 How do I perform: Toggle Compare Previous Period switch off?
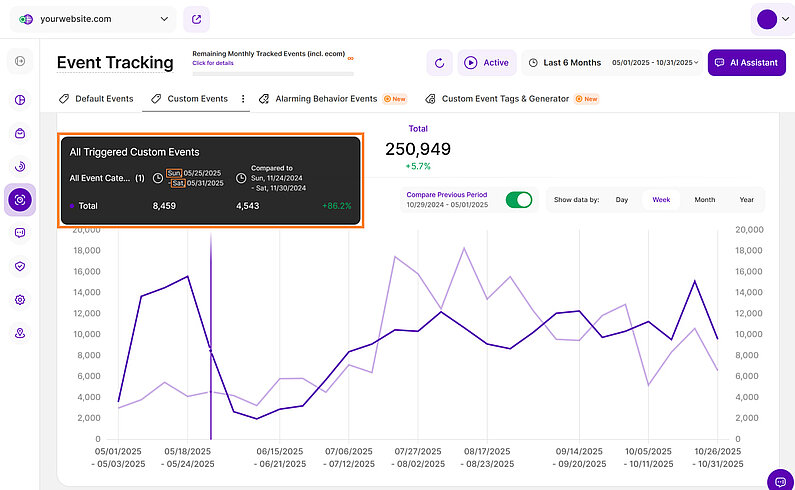(519, 199)
